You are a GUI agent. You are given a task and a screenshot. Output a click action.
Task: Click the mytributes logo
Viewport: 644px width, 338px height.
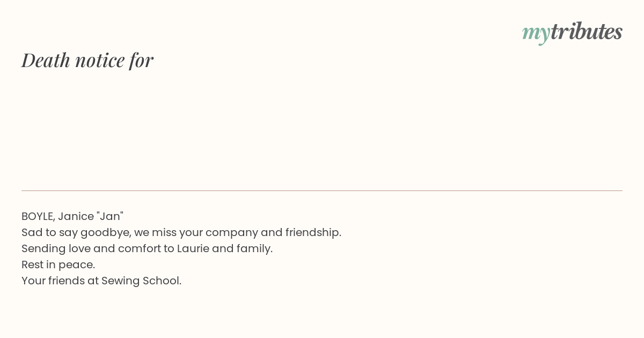click(x=572, y=32)
